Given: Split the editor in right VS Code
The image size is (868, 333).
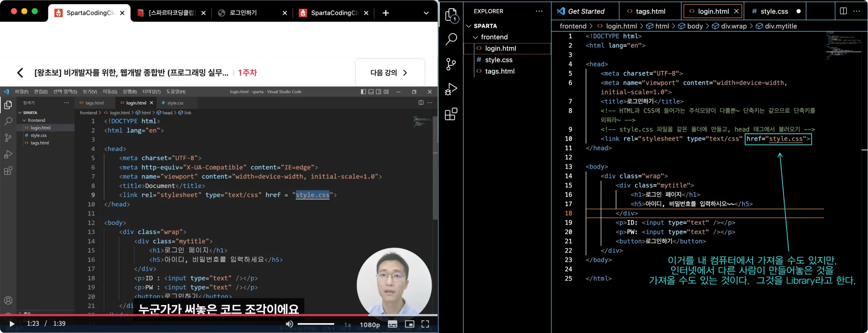Looking at the screenshot, I should click(x=843, y=11).
